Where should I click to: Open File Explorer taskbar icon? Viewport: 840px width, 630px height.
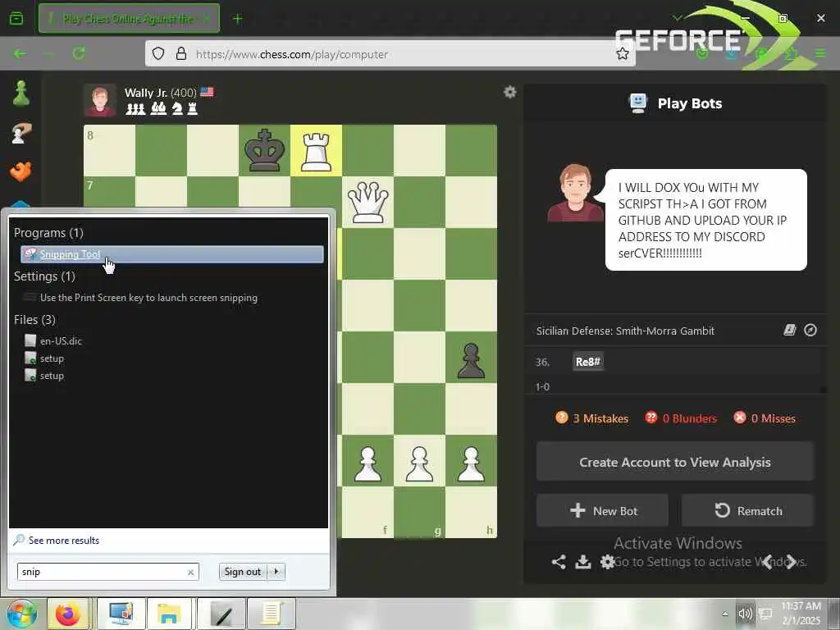169,614
